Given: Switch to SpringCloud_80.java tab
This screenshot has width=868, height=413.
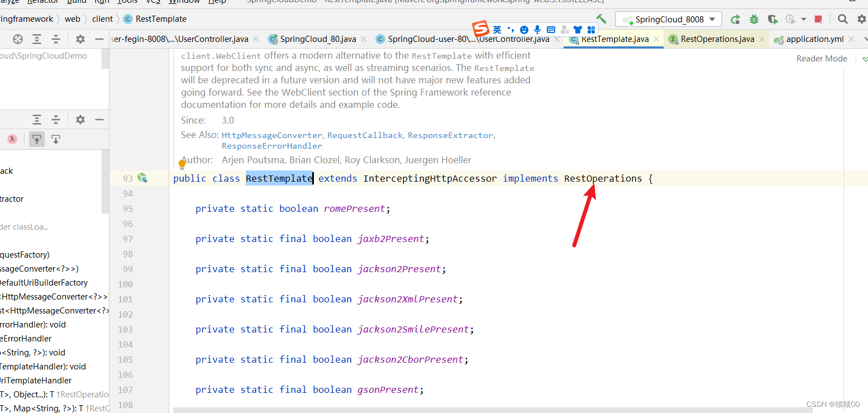Looking at the screenshot, I should point(317,39).
